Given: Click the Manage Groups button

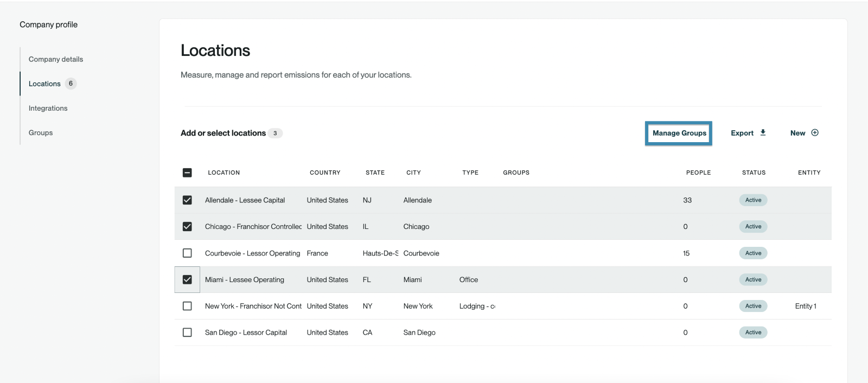Looking at the screenshot, I should tap(679, 133).
